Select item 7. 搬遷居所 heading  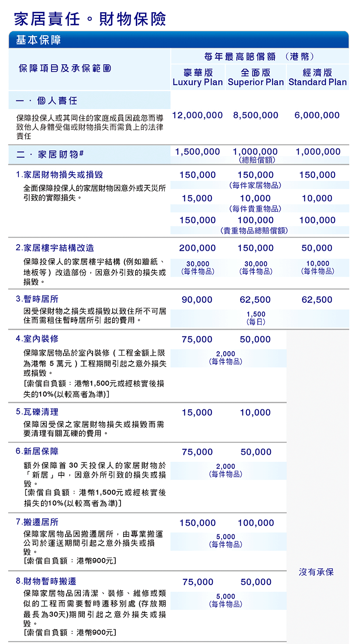point(37,522)
